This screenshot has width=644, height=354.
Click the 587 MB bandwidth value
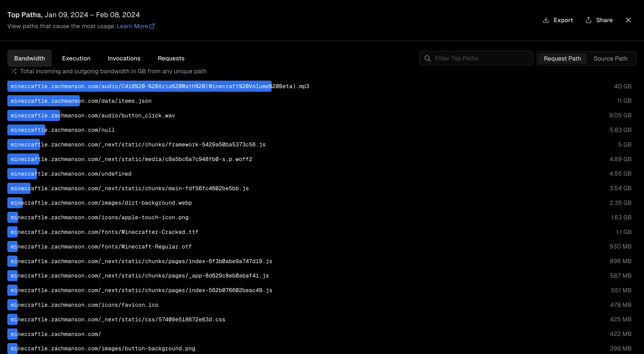[x=621, y=276]
